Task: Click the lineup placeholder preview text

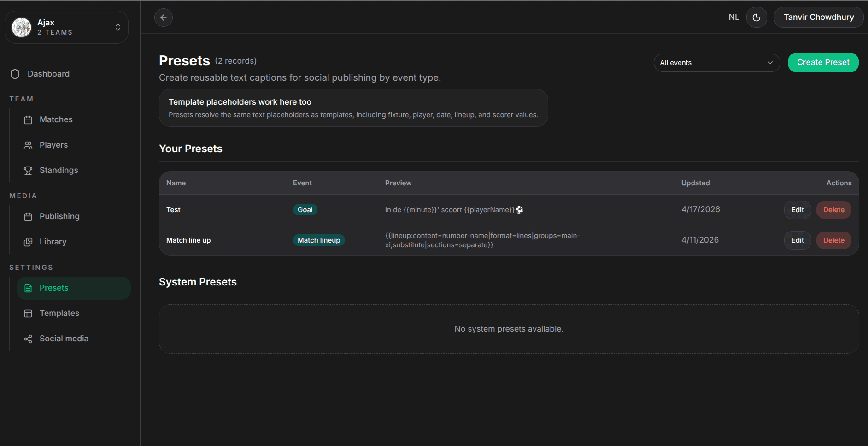Action: [x=482, y=240]
